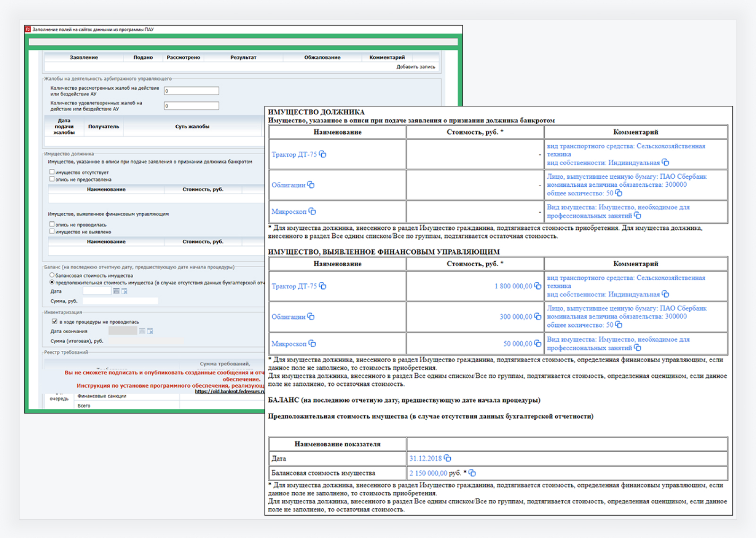Click 'Финансовые санкции' row in claims registry
The width and height of the screenshot is (756, 538).
pos(102,396)
